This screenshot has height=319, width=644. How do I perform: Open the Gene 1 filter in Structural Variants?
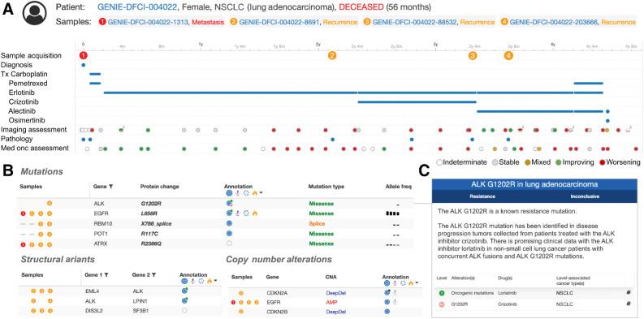(106, 275)
